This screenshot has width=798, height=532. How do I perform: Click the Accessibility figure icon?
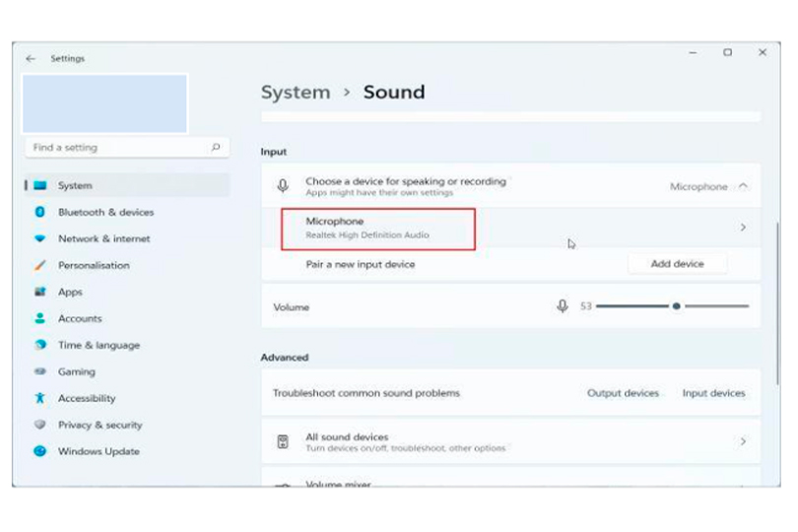[40, 399]
